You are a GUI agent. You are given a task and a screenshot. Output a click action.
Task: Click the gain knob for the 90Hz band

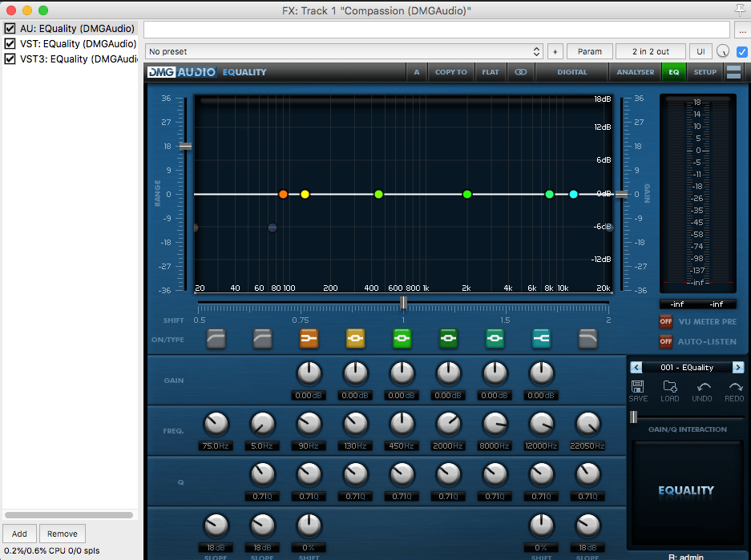[309, 374]
